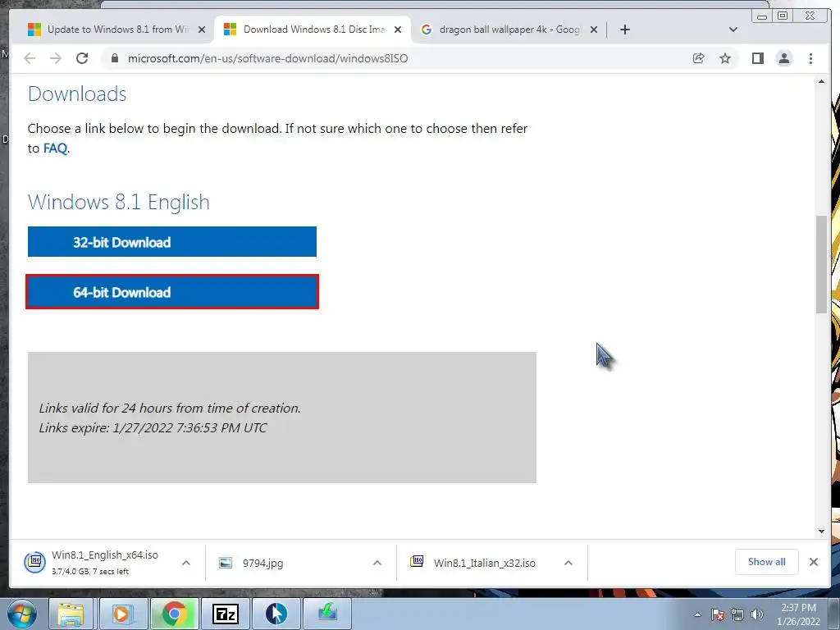Maximize the Chrome window

point(783,16)
